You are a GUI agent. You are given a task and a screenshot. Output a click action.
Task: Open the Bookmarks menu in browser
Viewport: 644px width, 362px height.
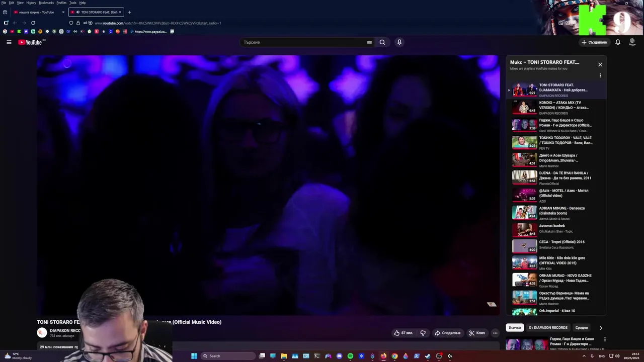pyautogui.click(x=46, y=3)
